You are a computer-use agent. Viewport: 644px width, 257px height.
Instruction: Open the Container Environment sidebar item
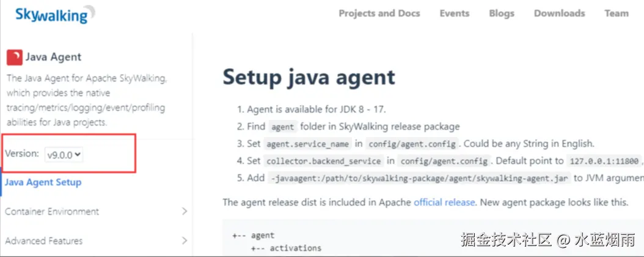click(52, 211)
